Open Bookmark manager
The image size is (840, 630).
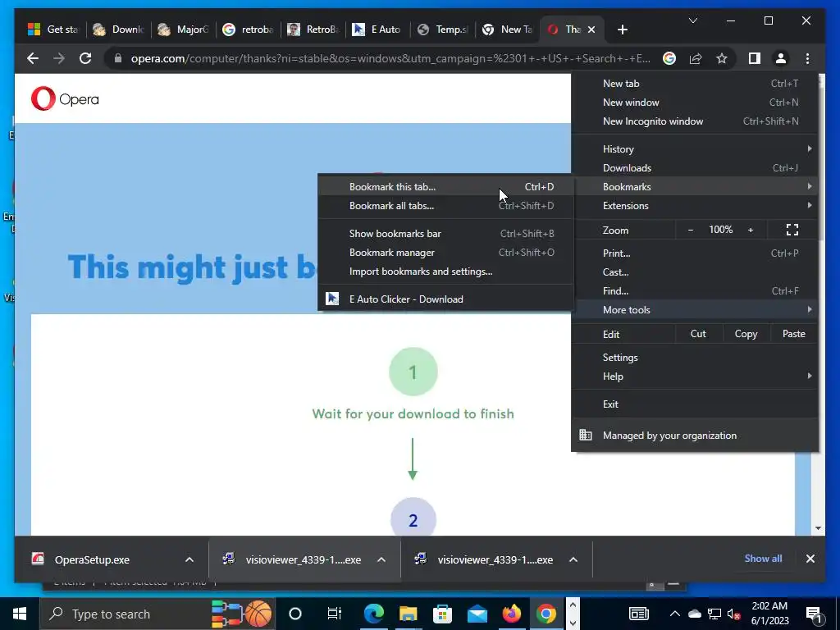(x=445, y=253)
